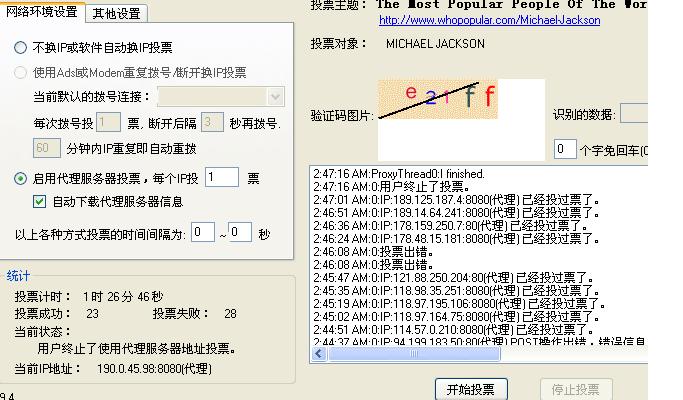Expand the 当前默认的拨号连接 dropdown
Image resolution: width=683 pixels, height=400 pixels.
click(276, 97)
